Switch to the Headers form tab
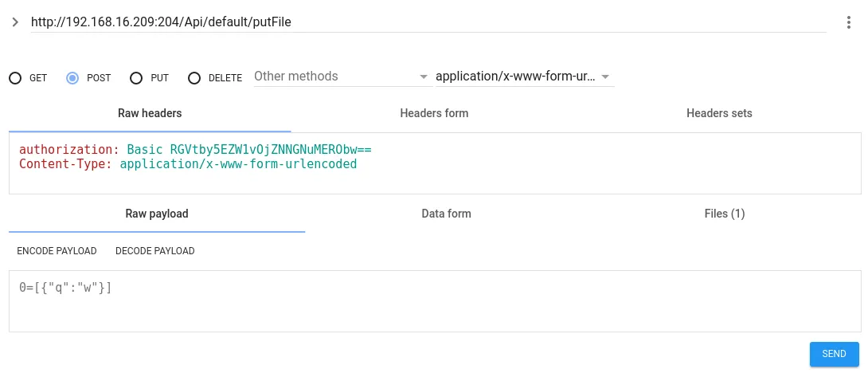868x373 pixels. [434, 113]
